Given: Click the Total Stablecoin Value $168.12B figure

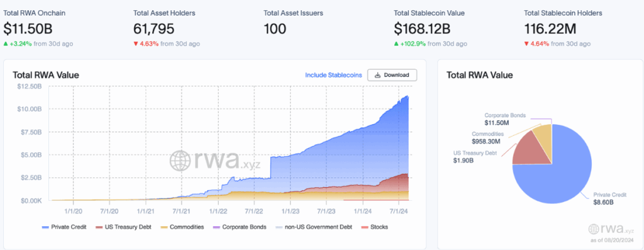Looking at the screenshot, I should click(422, 29).
